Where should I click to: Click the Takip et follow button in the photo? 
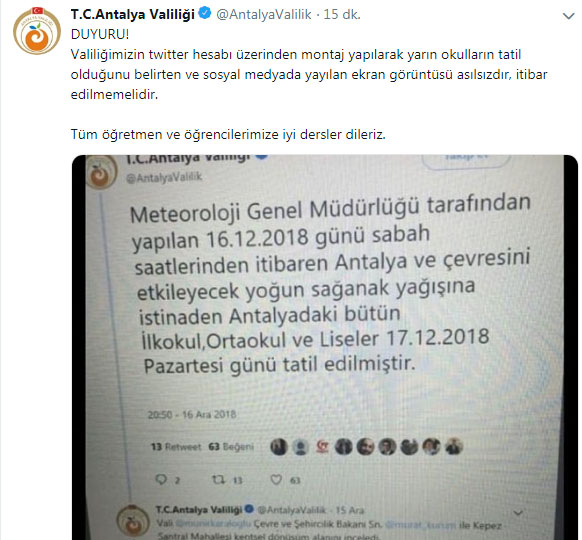466,160
